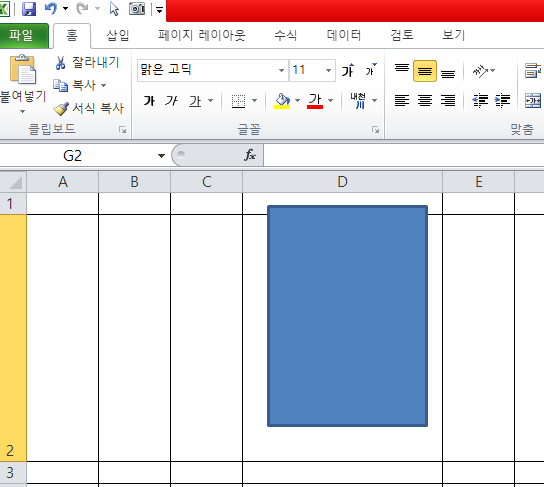Select column E header
The height and width of the screenshot is (487, 544).
click(x=479, y=181)
